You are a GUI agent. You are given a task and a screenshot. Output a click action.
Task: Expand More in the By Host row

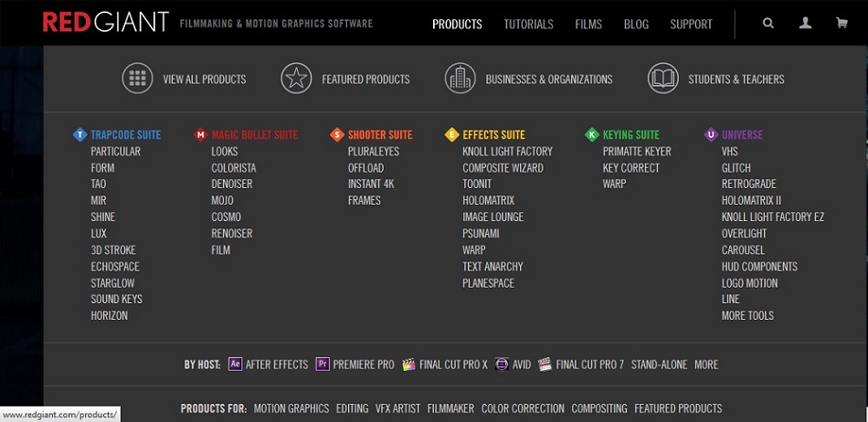[706, 364]
